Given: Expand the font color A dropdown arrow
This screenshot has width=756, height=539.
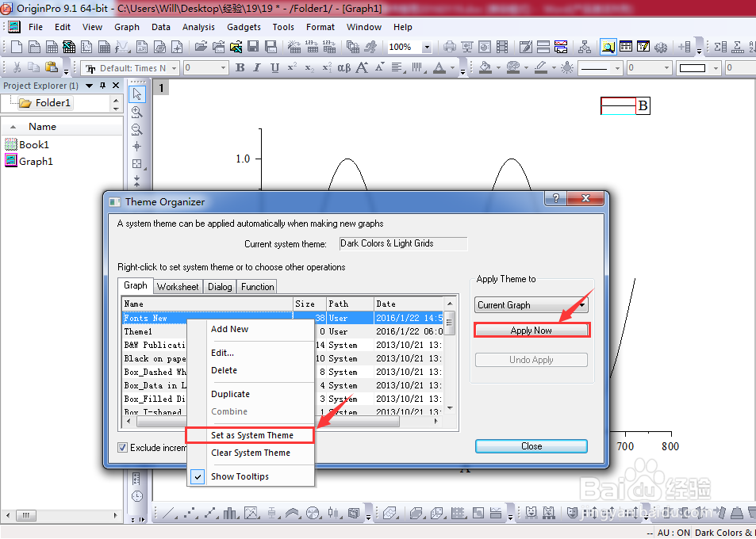Looking at the screenshot, I should (452, 68).
